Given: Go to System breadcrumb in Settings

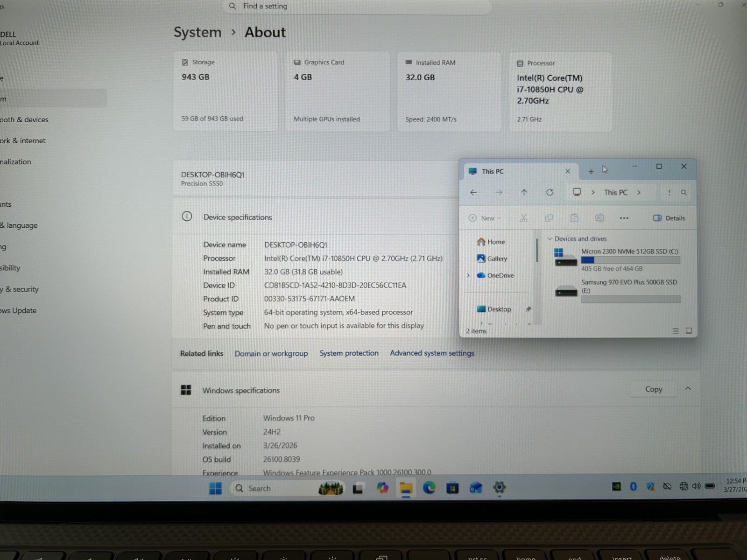Looking at the screenshot, I should pyautogui.click(x=197, y=32).
